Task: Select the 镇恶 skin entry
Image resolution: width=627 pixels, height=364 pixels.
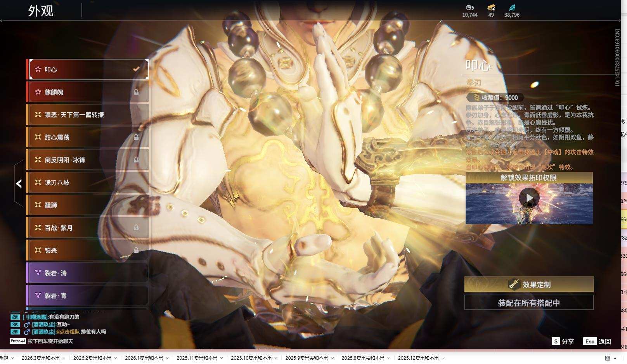Action: point(89,250)
